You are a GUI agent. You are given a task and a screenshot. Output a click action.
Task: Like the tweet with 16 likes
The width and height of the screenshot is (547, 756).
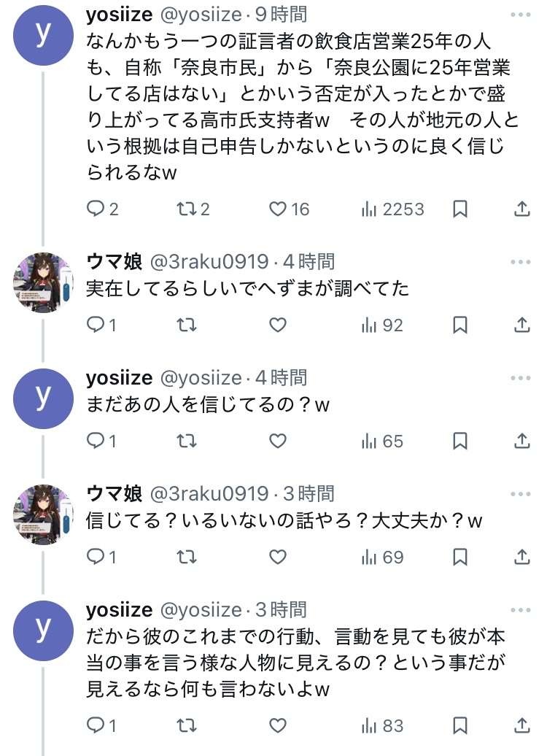click(278, 209)
